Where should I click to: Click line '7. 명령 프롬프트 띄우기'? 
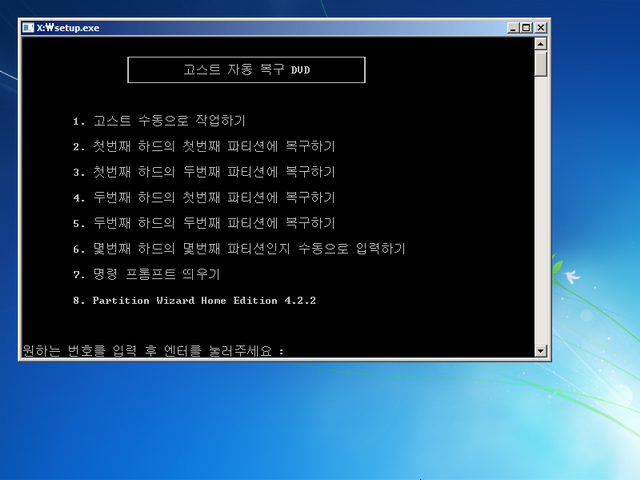tap(146, 274)
